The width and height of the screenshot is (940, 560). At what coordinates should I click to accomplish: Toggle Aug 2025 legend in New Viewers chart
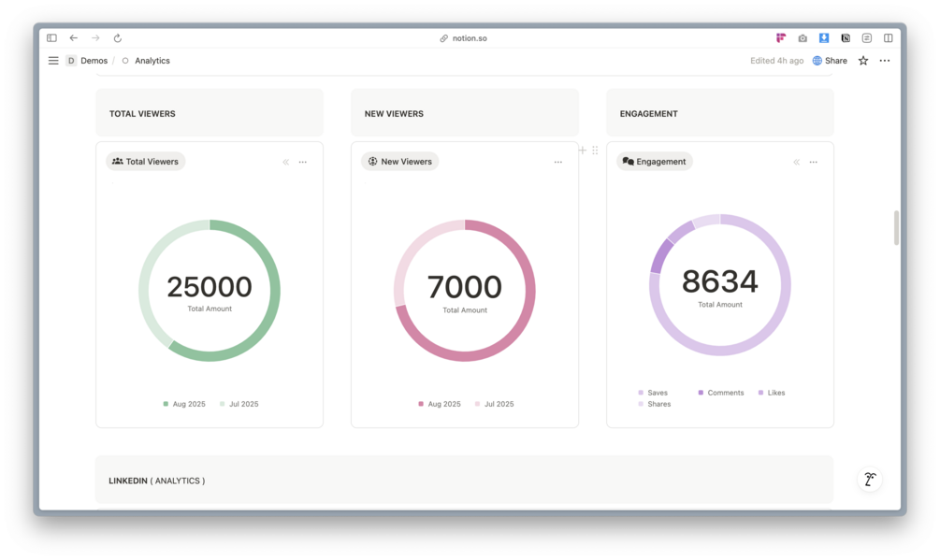(x=440, y=404)
